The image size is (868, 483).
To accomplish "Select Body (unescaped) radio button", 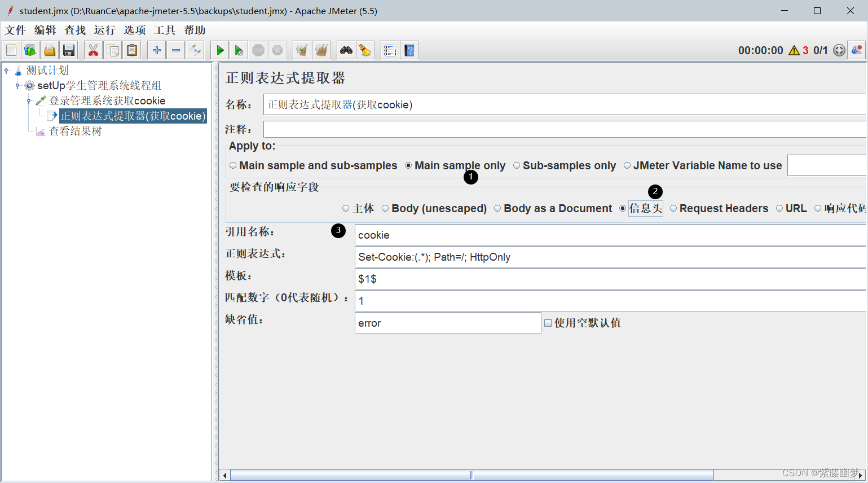I will click(385, 208).
